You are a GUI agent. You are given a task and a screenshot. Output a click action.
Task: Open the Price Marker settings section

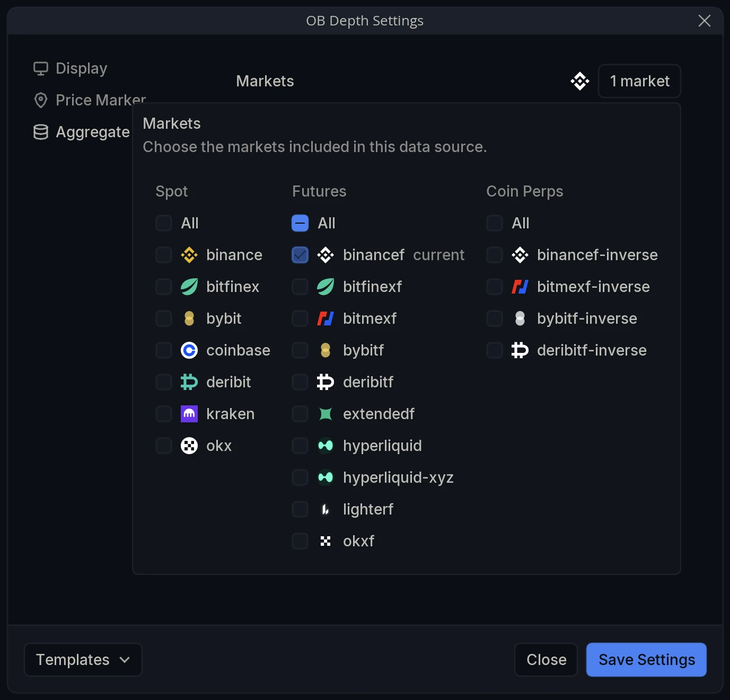pos(90,100)
